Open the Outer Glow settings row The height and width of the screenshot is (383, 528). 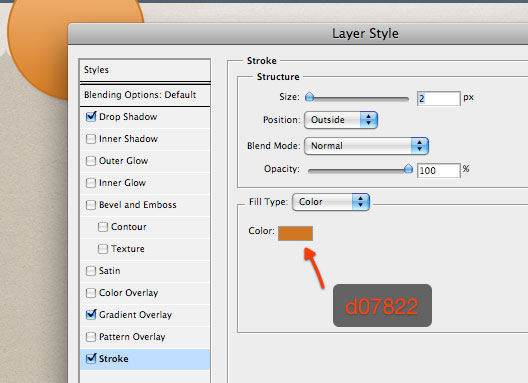tap(145, 161)
